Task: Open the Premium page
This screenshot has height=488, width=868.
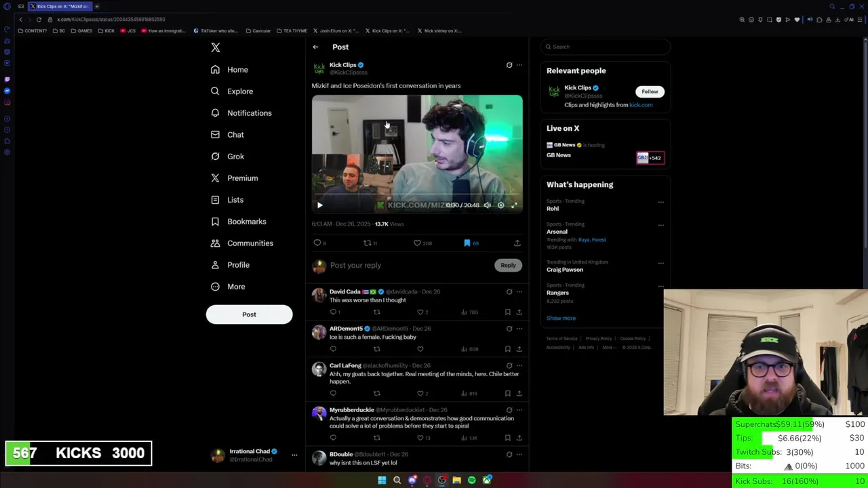Action: pyautogui.click(x=234, y=178)
